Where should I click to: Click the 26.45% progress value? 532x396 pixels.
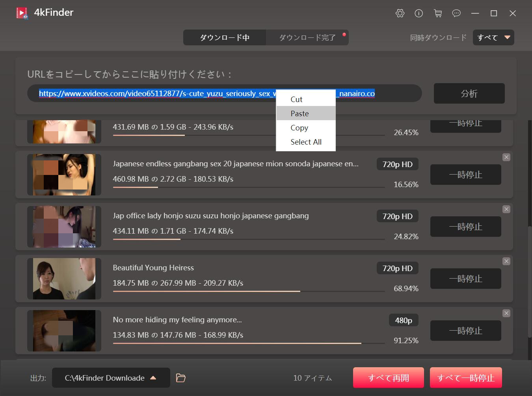point(406,132)
